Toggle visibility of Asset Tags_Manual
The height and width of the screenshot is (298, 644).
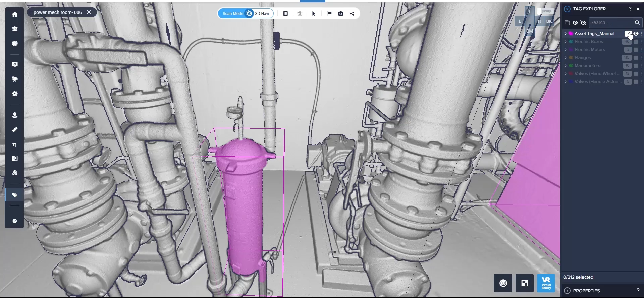636,34
